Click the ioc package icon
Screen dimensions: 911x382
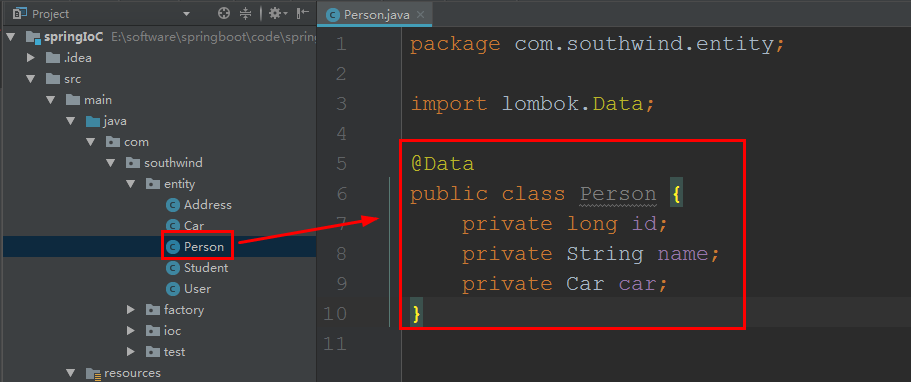pyautogui.click(x=153, y=331)
